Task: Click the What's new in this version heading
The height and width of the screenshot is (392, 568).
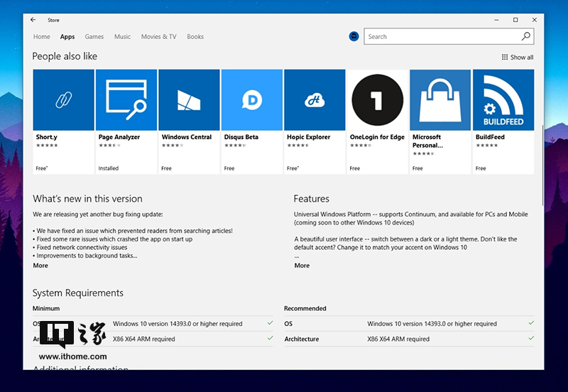Action: [x=87, y=199]
